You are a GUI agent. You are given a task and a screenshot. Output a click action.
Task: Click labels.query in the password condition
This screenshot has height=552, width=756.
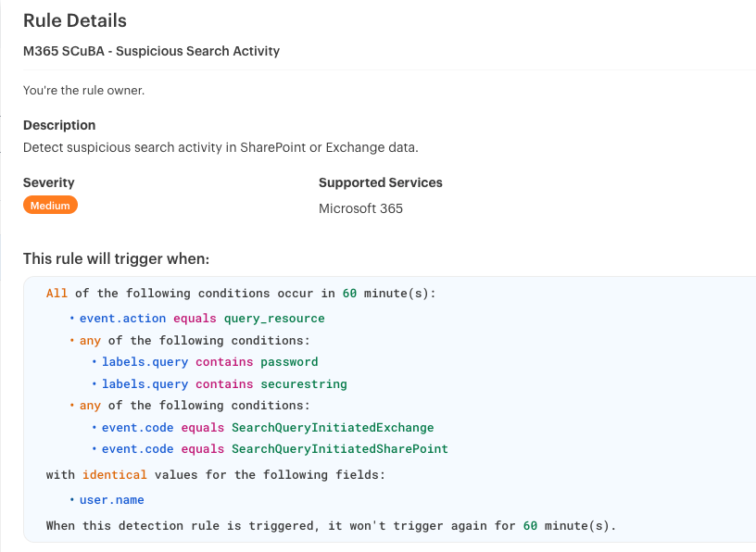coord(145,362)
